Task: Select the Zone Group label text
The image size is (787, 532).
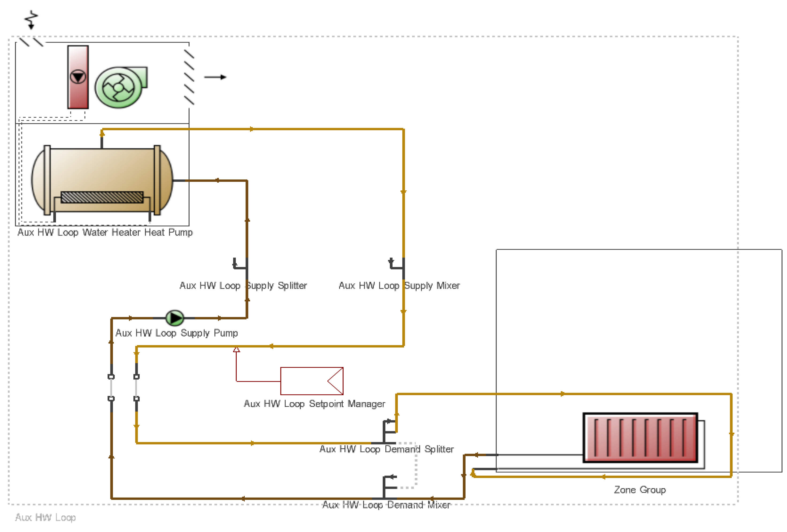Action: 640,490
